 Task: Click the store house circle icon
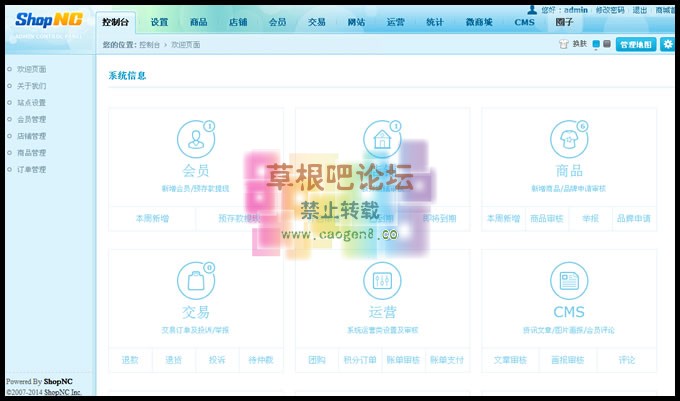click(x=381, y=139)
